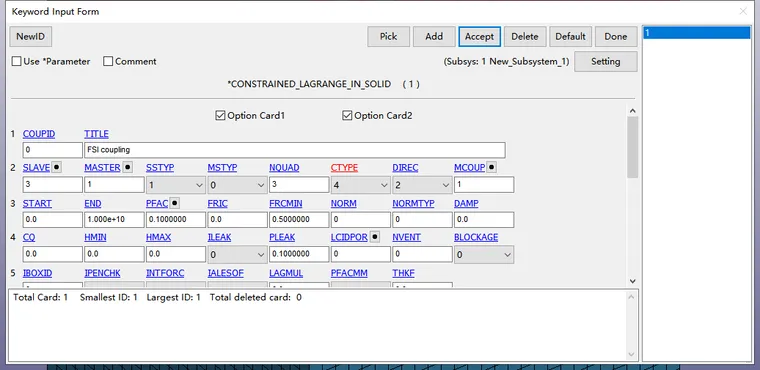Click the SLAVE value field
This screenshot has height=370, width=760.
pos(52,185)
